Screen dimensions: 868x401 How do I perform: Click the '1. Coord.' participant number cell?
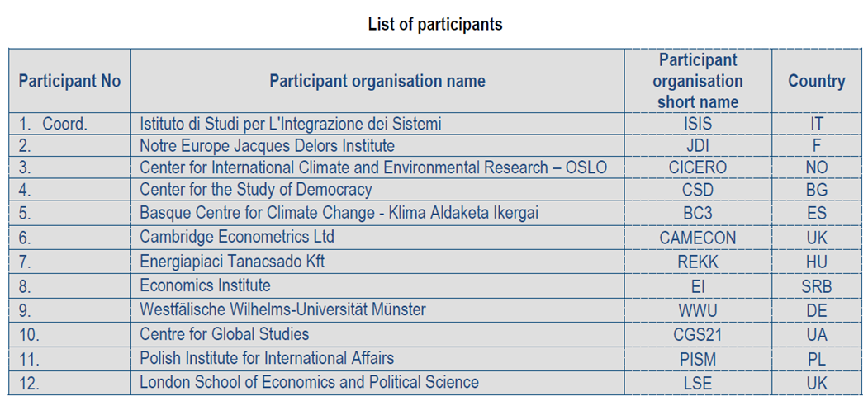53,124
